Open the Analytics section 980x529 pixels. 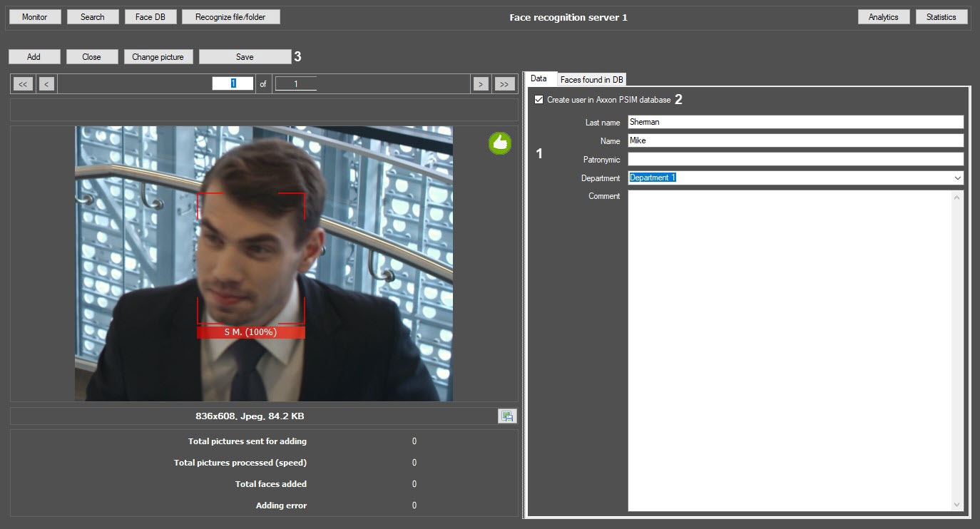pyautogui.click(x=883, y=17)
